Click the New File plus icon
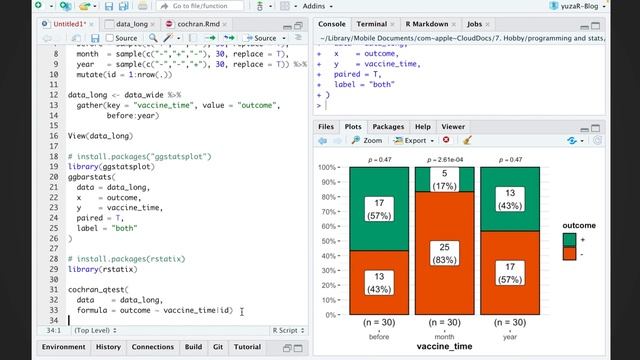Image resolution: width=640 pixels, height=360 pixels. pos(39,5)
